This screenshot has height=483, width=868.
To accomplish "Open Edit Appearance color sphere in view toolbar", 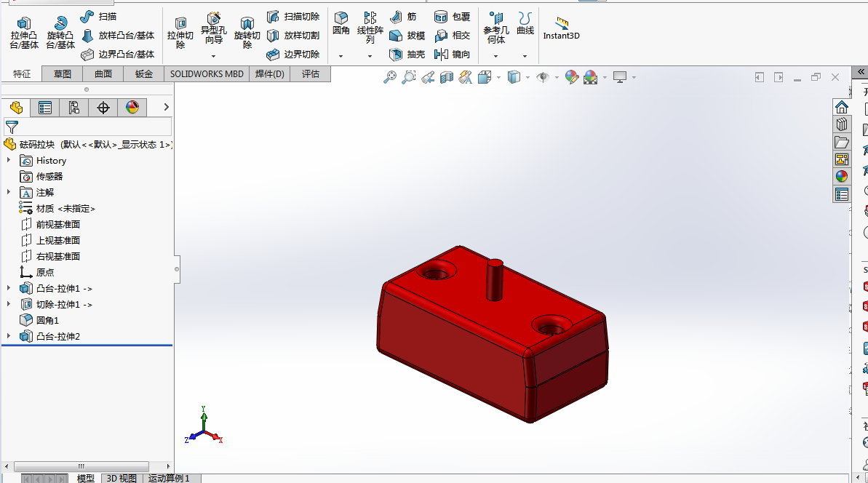I will pyautogui.click(x=571, y=77).
